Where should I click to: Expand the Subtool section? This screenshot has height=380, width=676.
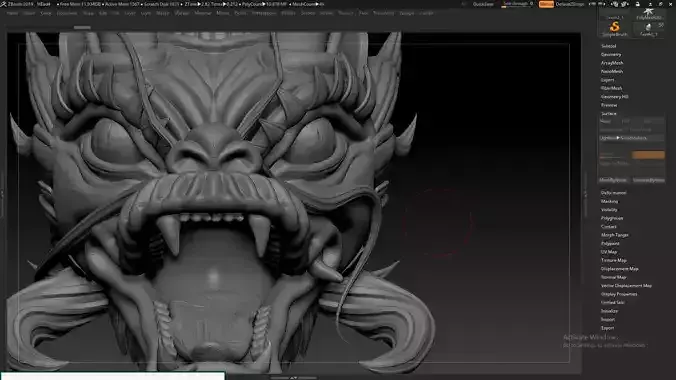608,46
